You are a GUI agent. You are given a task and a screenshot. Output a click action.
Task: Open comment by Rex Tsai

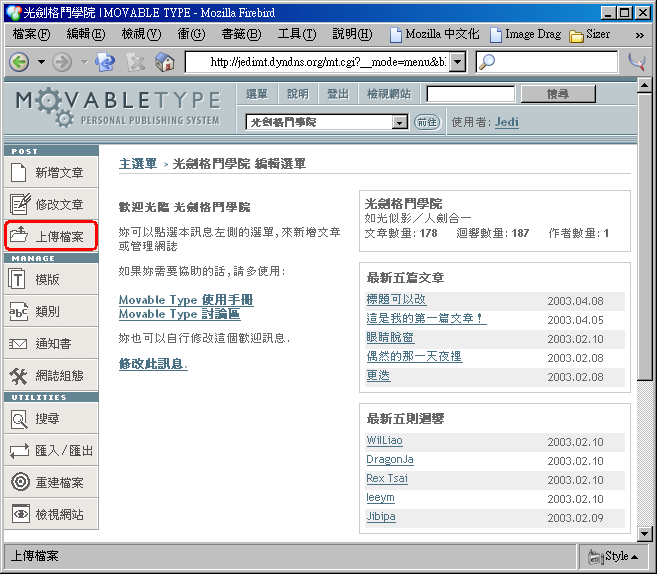click(x=387, y=478)
